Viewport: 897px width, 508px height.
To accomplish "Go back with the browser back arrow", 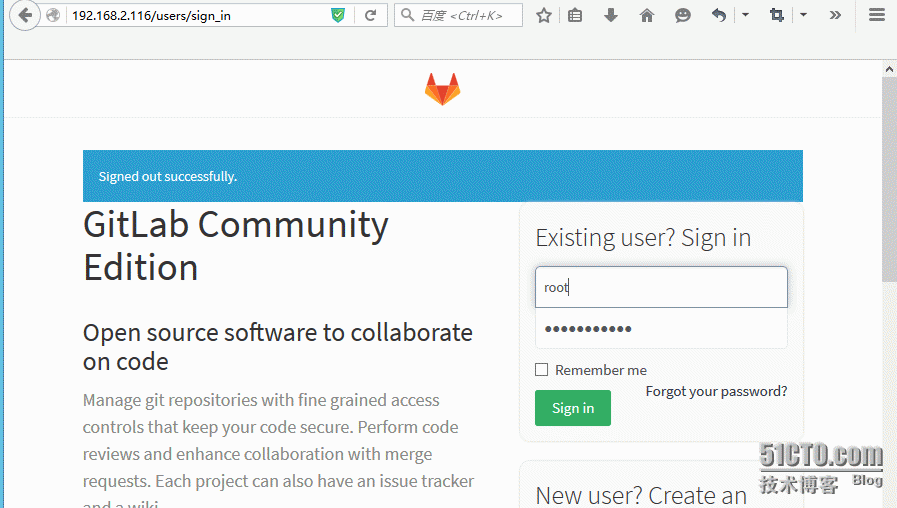I will (x=25, y=15).
